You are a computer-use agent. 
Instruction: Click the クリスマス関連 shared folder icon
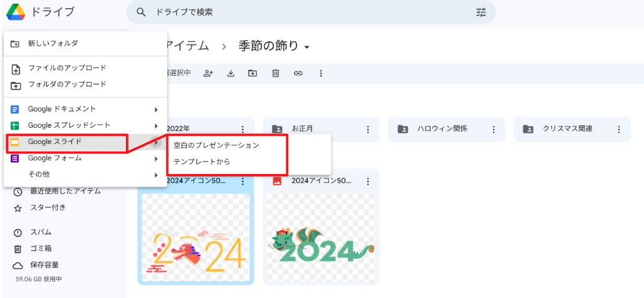pos(527,129)
